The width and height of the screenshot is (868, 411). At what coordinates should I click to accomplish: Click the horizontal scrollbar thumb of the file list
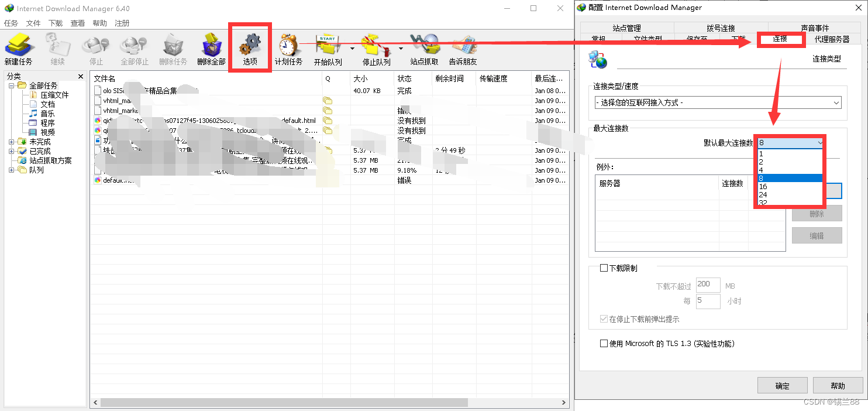[x=284, y=403]
